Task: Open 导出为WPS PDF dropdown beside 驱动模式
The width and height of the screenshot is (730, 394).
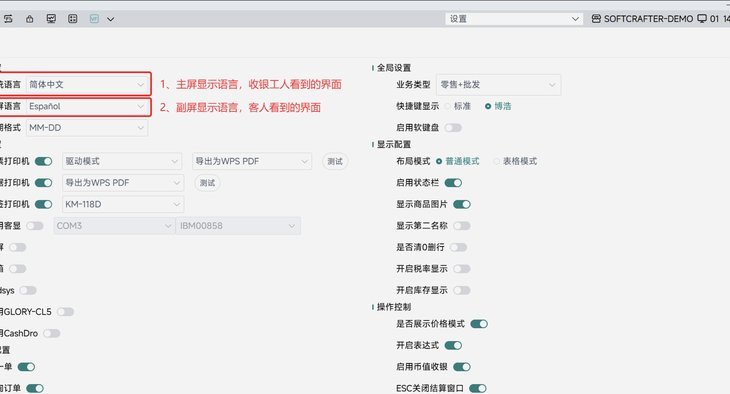Action: (x=252, y=162)
